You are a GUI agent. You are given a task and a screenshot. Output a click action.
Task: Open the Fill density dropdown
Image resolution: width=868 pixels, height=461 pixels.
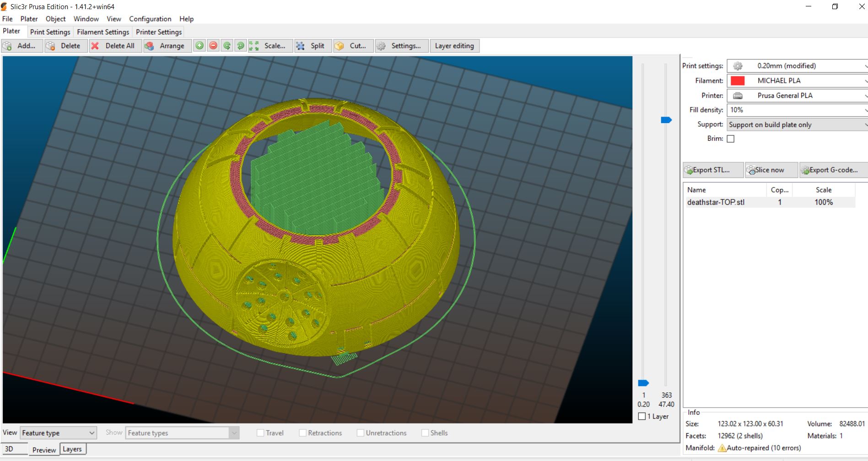[x=797, y=110]
